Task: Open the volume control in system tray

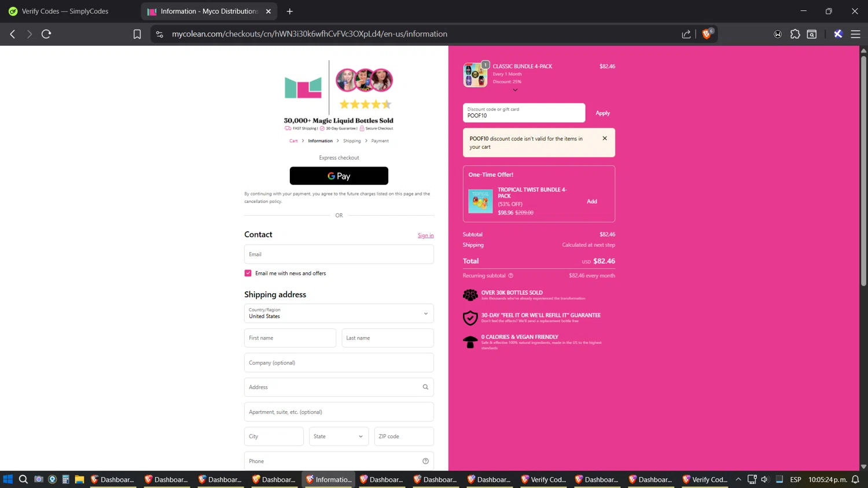Action: point(764,479)
